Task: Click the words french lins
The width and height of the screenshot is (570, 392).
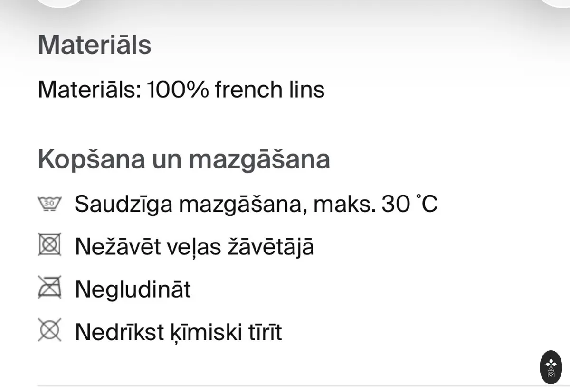Action: [x=269, y=89]
